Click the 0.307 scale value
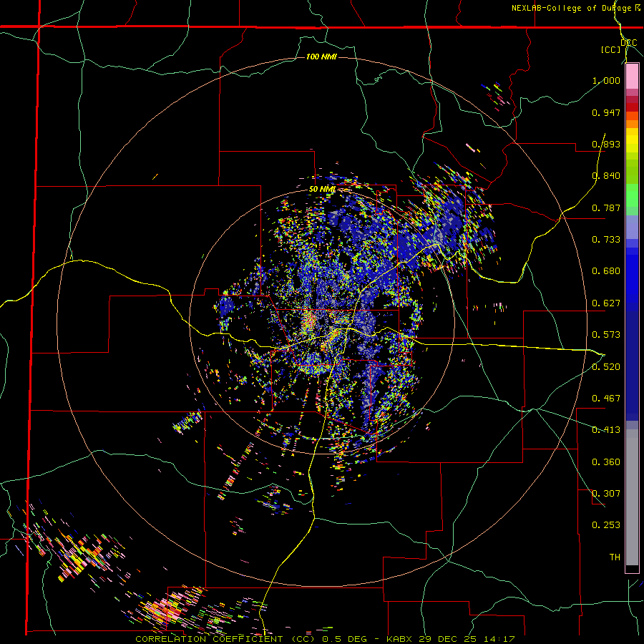 pos(606,494)
